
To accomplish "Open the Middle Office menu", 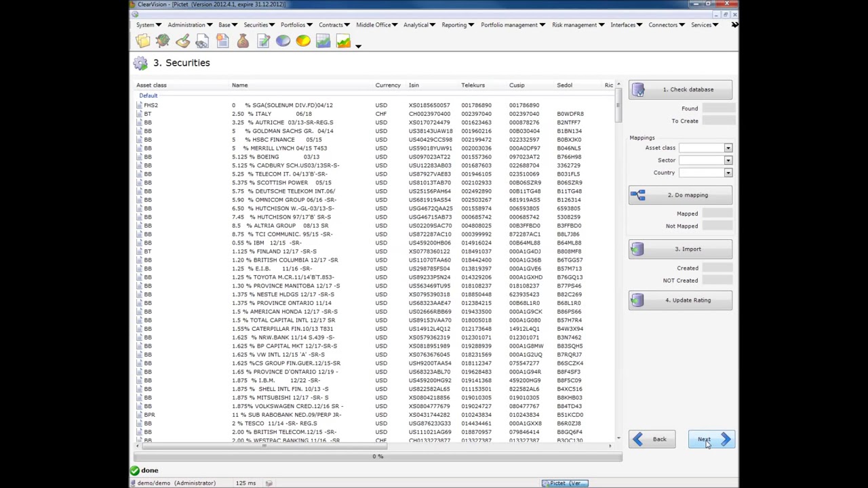I will click(377, 25).
